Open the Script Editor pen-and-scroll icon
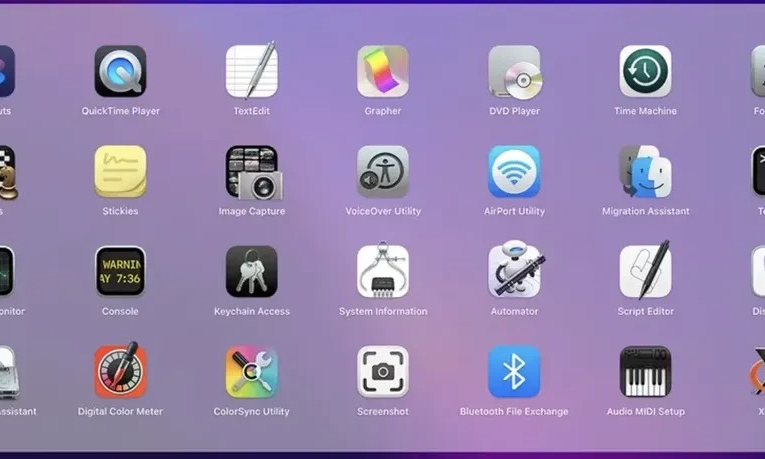The height and width of the screenshot is (459, 765). 645,270
